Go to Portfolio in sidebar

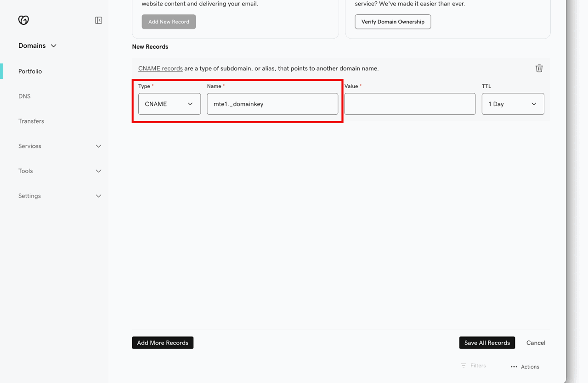click(x=30, y=71)
